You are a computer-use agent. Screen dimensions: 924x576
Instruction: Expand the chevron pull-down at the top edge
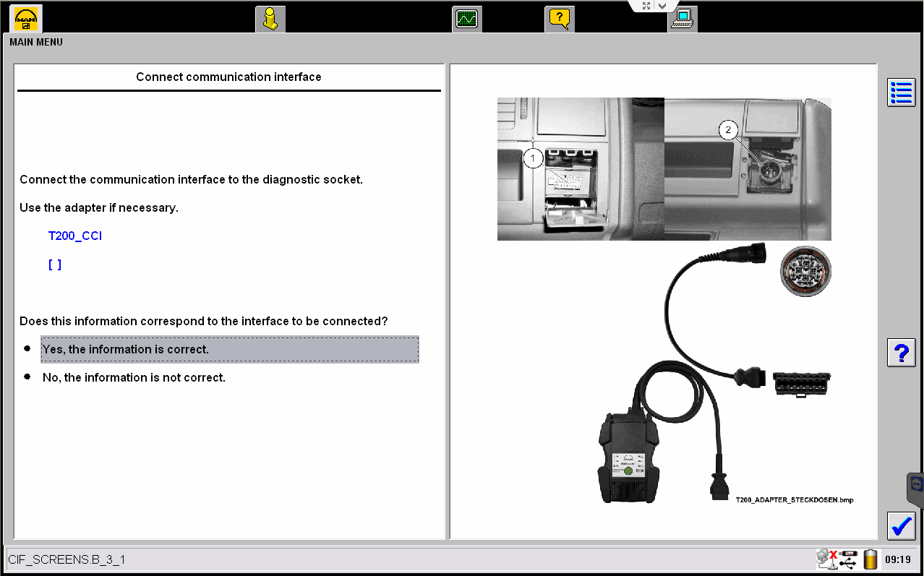(x=662, y=6)
